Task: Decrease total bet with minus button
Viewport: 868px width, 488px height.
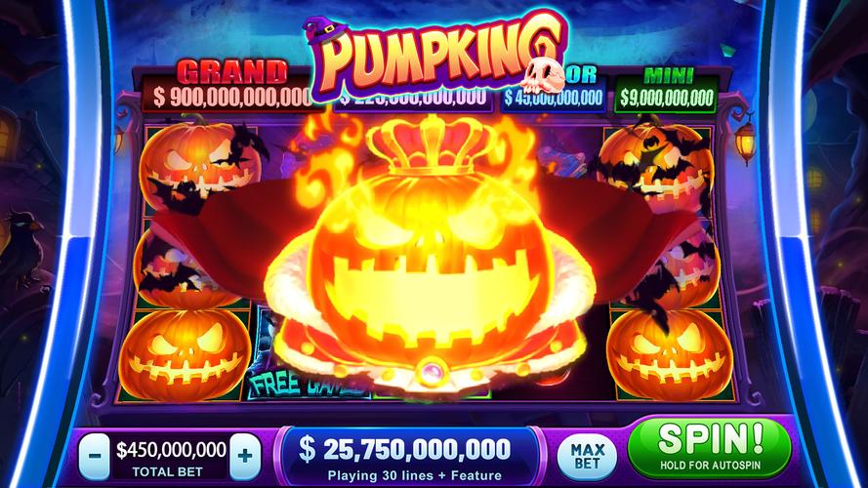Action: click(x=94, y=457)
